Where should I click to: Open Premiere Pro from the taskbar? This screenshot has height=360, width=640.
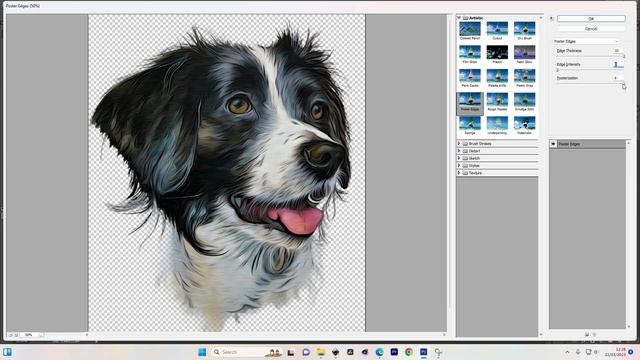pos(394,352)
